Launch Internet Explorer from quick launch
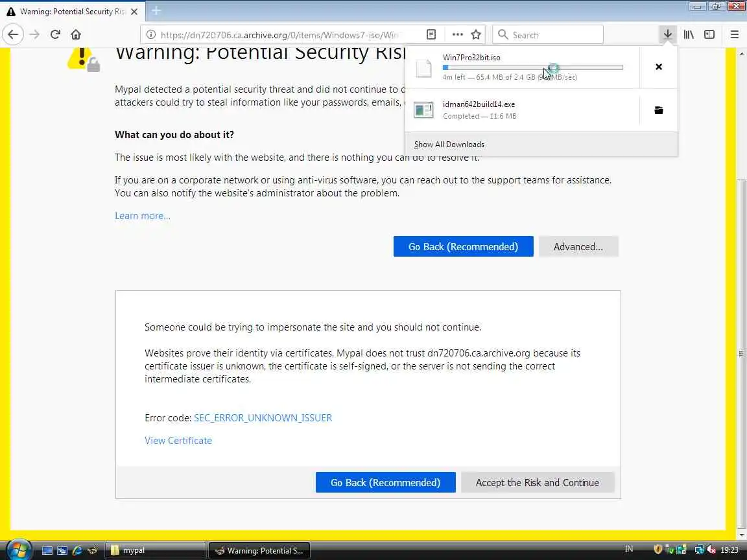 [77, 550]
